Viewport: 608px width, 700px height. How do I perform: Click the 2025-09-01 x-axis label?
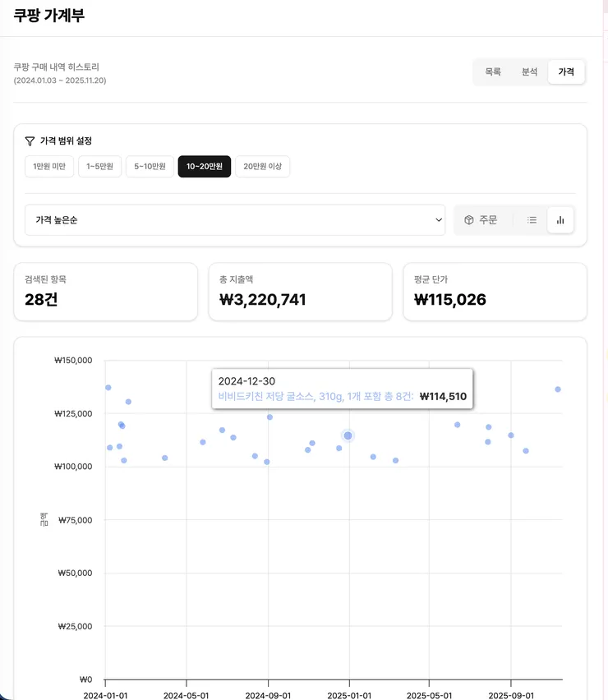click(511, 696)
